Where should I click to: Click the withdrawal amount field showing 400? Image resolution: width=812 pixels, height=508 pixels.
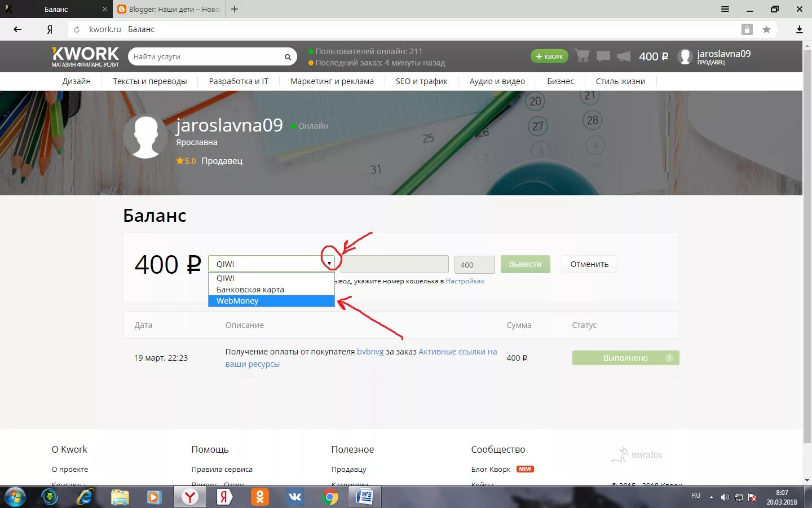pos(474,265)
